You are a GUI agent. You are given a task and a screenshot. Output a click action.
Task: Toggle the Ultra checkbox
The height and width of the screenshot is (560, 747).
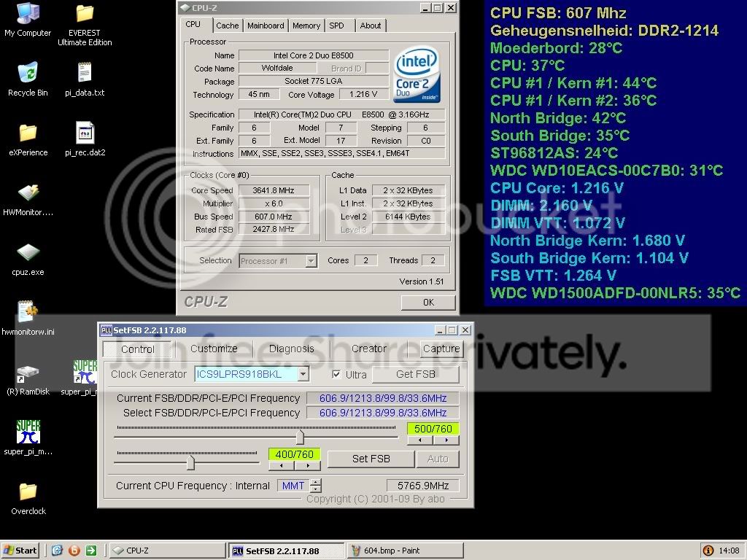(x=336, y=374)
